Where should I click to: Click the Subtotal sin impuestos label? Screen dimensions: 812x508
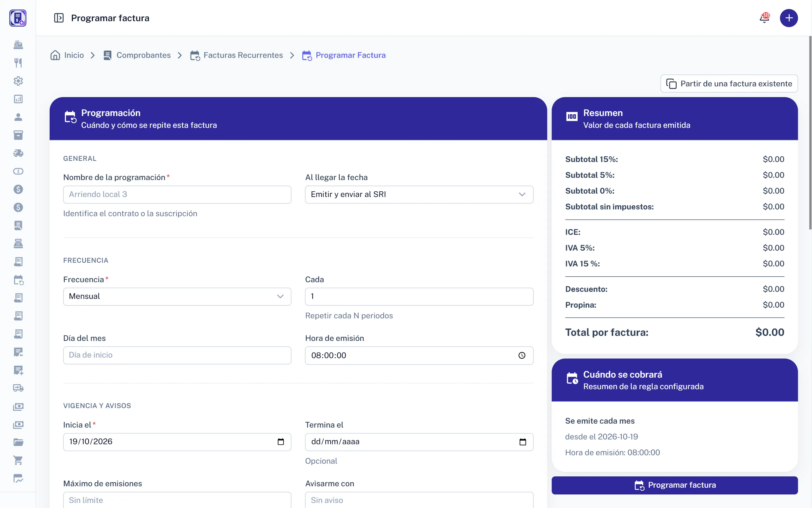(609, 207)
